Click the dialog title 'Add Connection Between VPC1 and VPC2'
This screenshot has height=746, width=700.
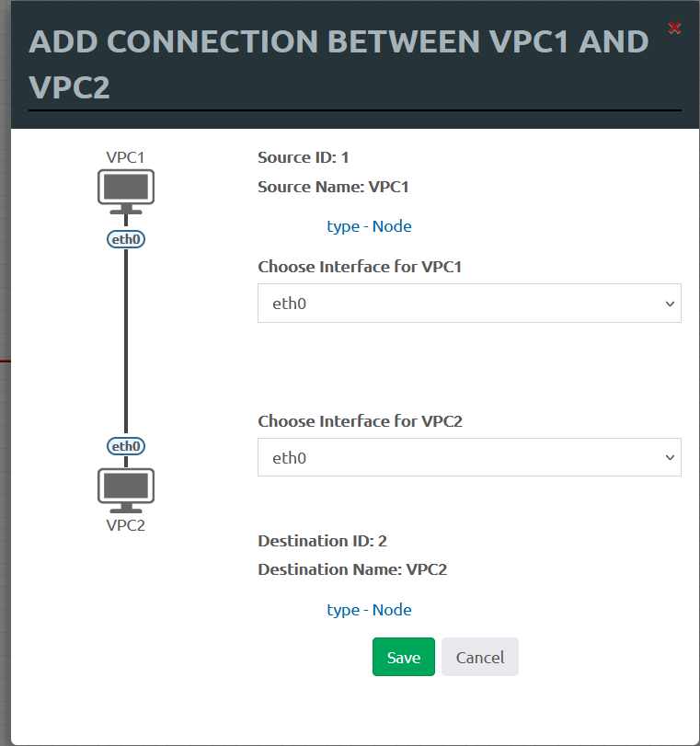(339, 63)
